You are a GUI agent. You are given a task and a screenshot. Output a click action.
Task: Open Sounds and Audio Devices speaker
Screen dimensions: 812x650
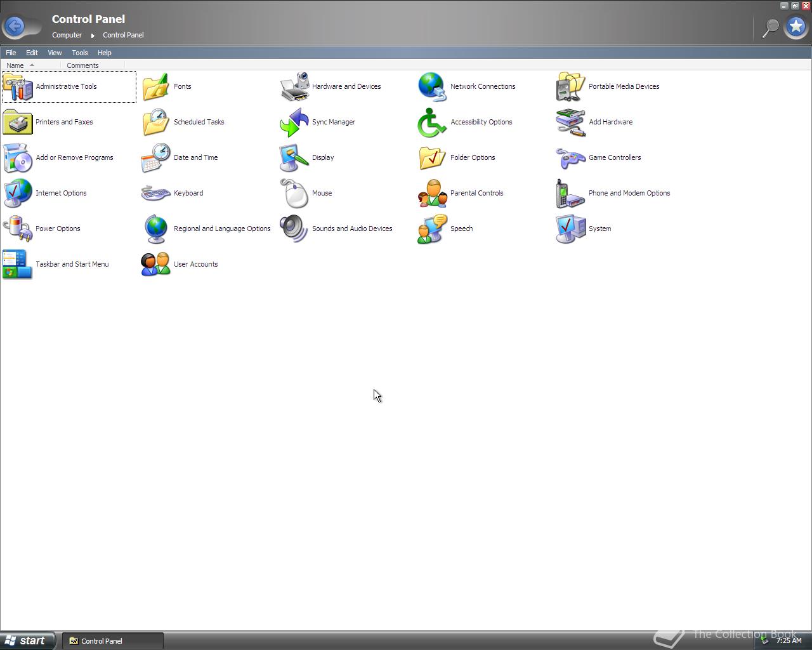pos(294,229)
